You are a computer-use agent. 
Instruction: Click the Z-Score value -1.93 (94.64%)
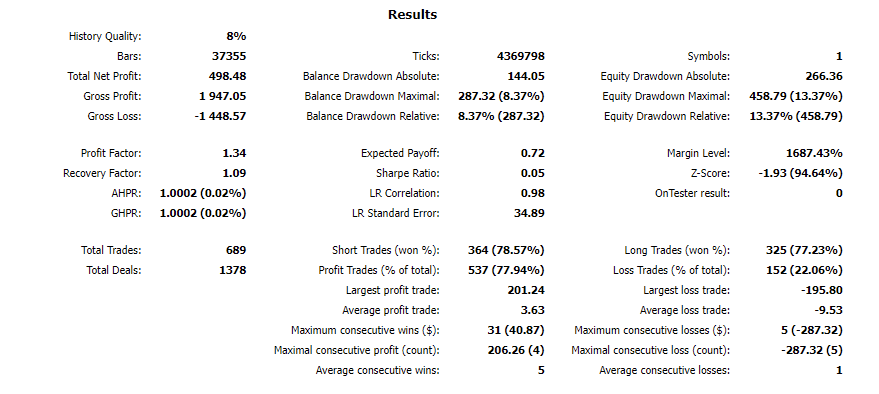coord(800,173)
